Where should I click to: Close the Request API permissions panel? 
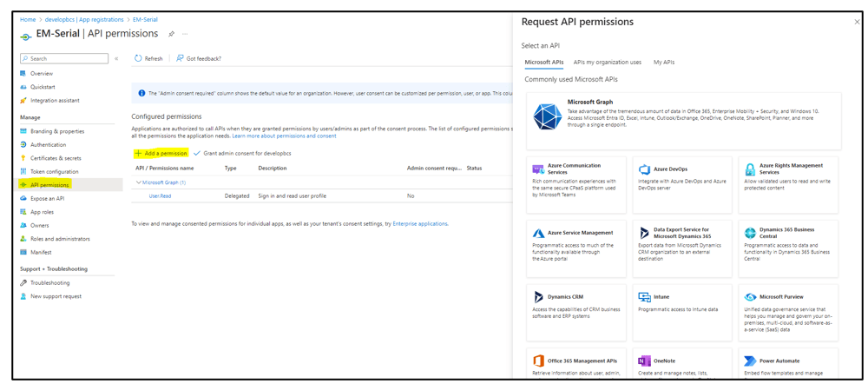click(x=857, y=22)
